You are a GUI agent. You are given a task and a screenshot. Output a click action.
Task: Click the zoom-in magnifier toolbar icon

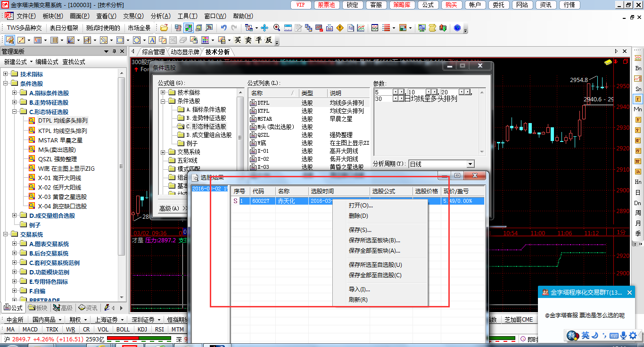coord(277,28)
